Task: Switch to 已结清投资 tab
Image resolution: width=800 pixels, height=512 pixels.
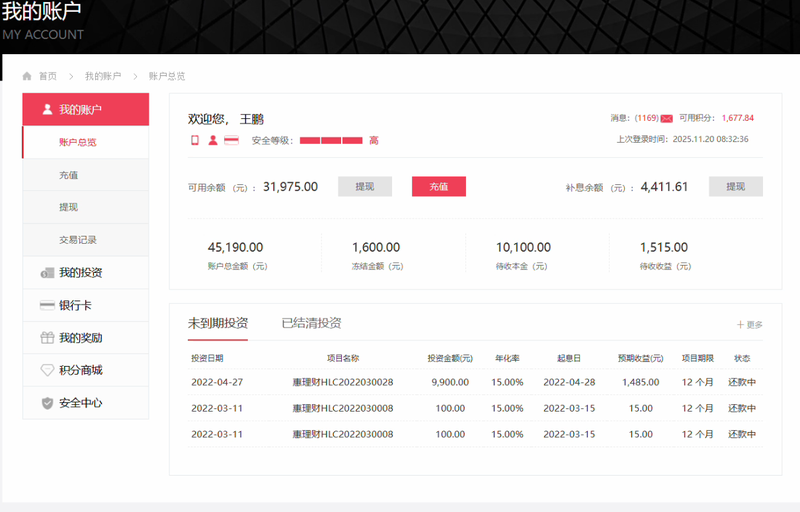Action: [311, 323]
